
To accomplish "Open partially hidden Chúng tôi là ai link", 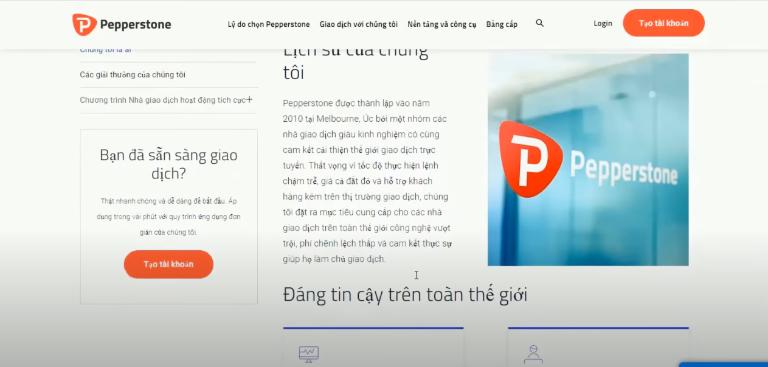I will [106, 50].
